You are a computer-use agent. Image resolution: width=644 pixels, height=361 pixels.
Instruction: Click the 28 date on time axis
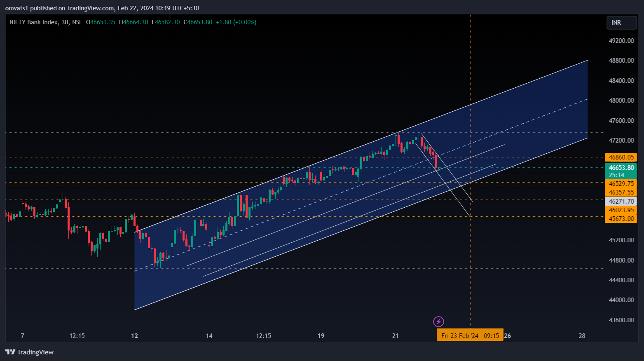pyautogui.click(x=582, y=336)
